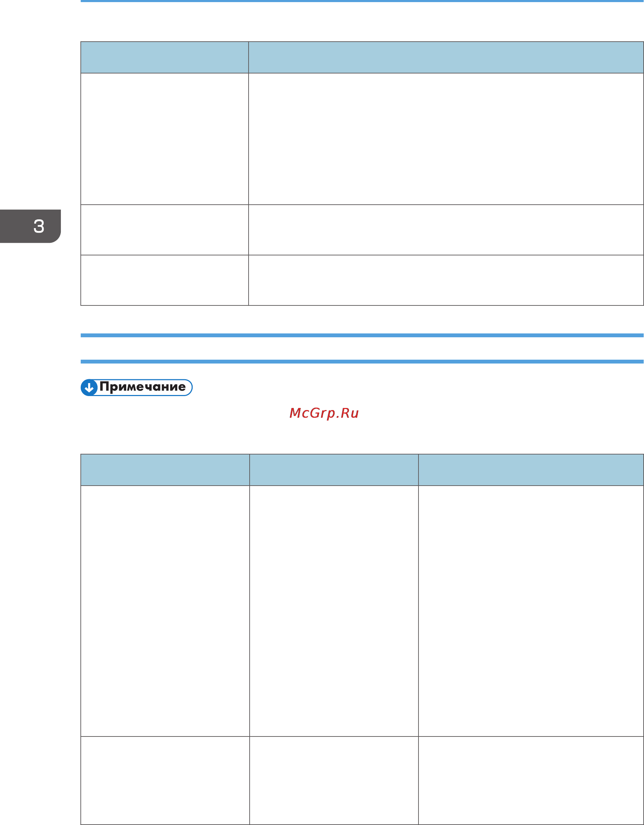Select the tall middle-column cell in three-column table

(334, 611)
